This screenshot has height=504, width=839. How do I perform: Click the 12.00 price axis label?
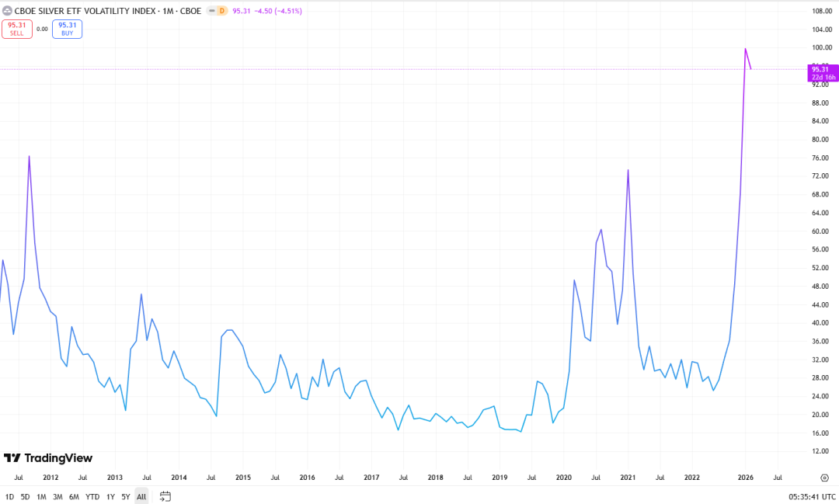822,451
